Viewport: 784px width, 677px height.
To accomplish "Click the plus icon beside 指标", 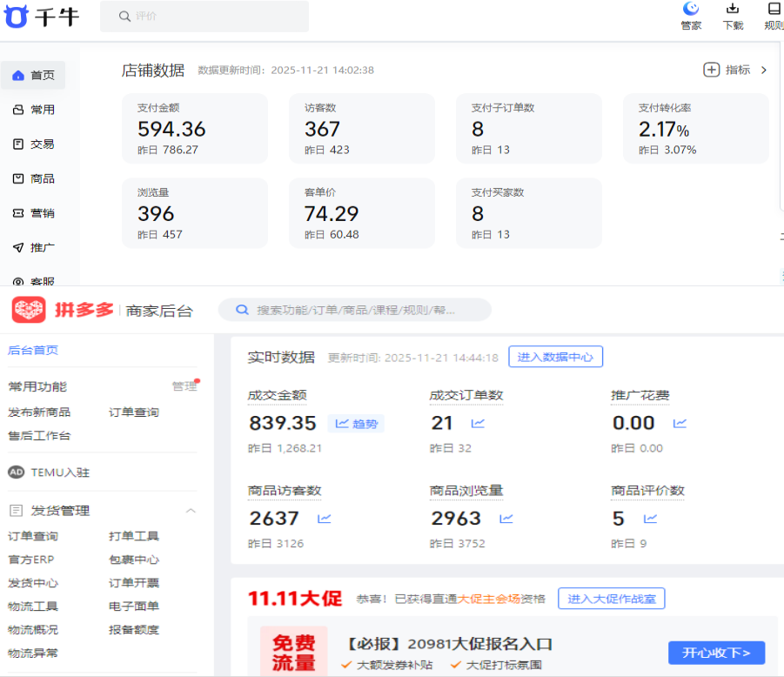I will tap(711, 70).
